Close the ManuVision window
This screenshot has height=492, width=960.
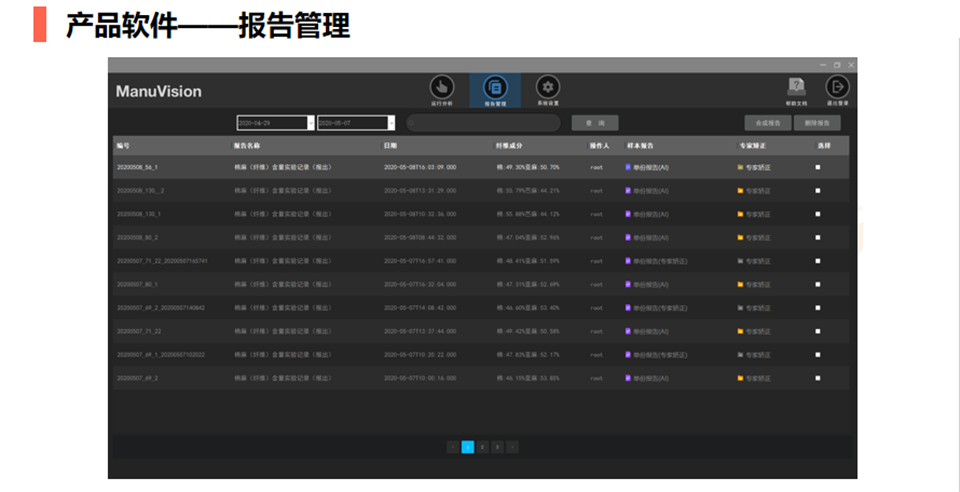point(851,65)
